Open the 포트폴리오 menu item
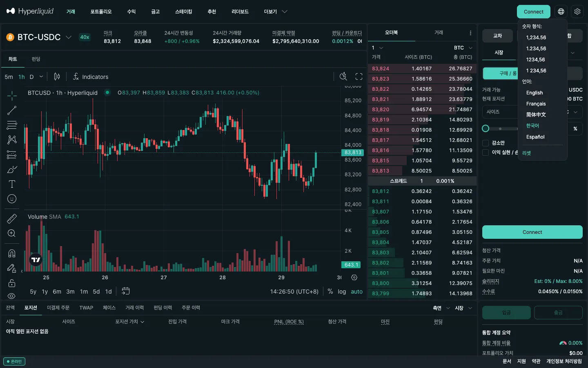This screenshot has width=588, height=368. 101,11
